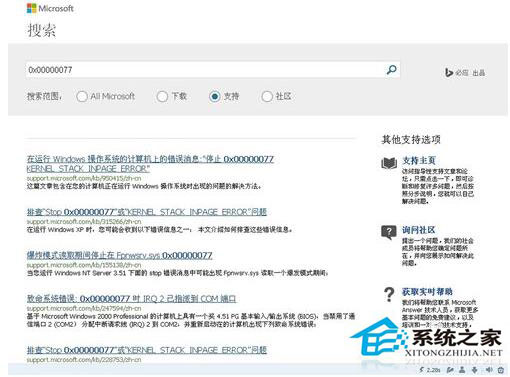The image size is (510, 377).
Task: Click the 搜索 page heading
Action: pyautogui.click(x=42, y=30)
